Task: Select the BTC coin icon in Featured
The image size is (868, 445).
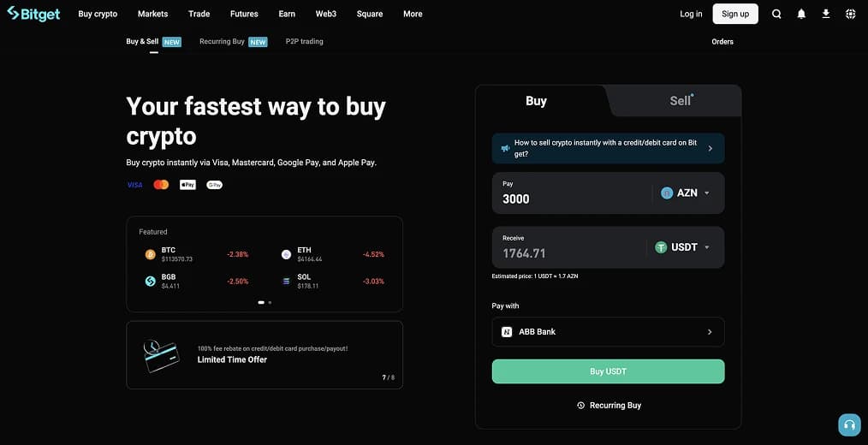Action: (150, 254)
